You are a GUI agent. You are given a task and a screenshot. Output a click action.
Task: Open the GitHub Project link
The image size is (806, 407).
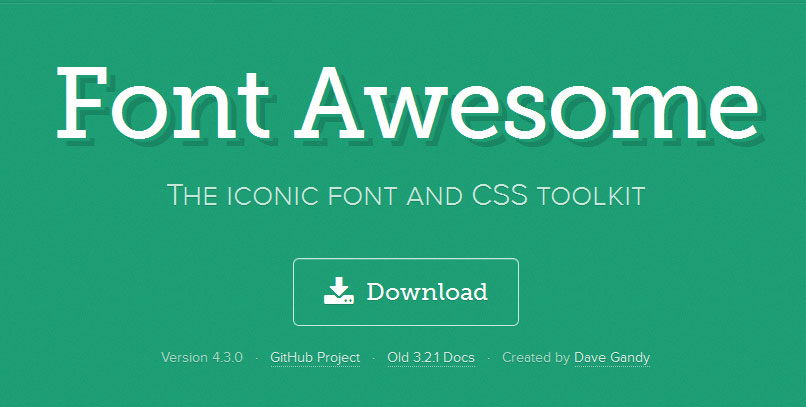315,357
